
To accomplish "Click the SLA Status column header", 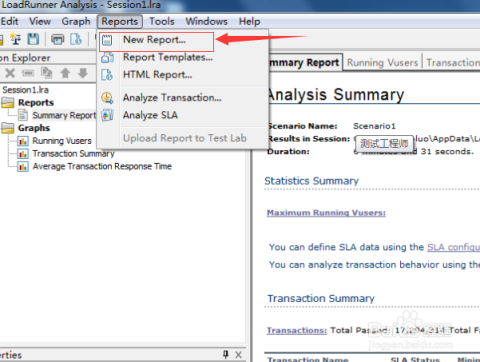I will (x=415, y=359).
